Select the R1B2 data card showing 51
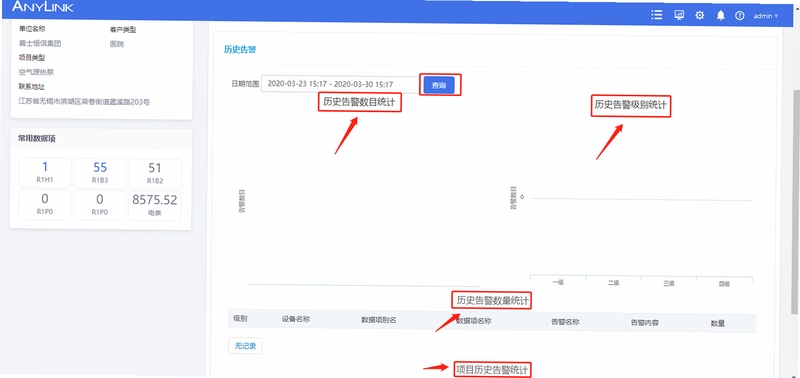The image size is (800, 378). click(155, 173)
